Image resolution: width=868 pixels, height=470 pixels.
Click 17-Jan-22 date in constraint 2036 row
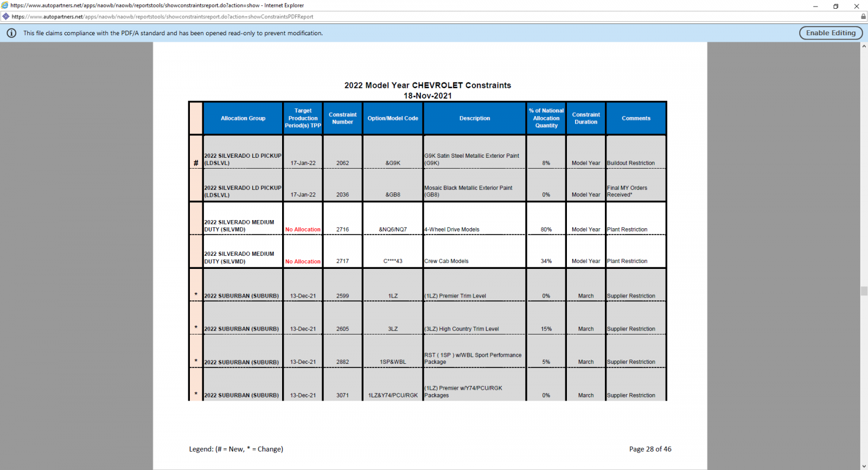tap(303, 195)
